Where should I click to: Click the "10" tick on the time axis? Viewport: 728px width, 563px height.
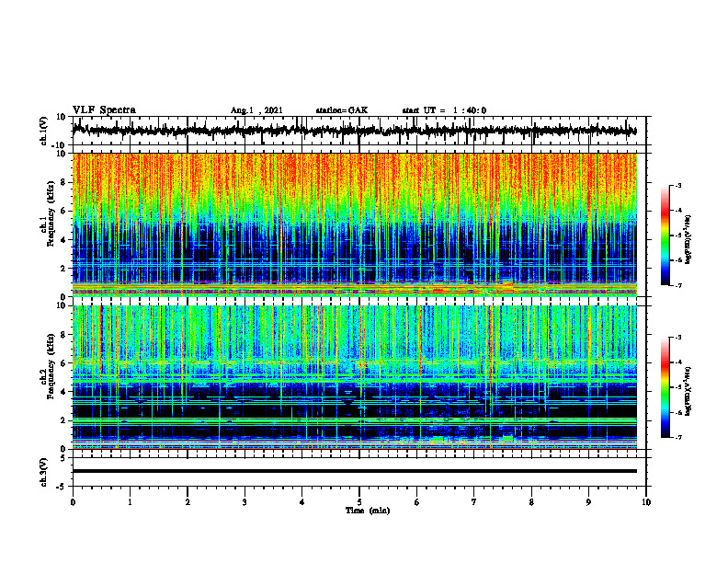coord(646,502)
